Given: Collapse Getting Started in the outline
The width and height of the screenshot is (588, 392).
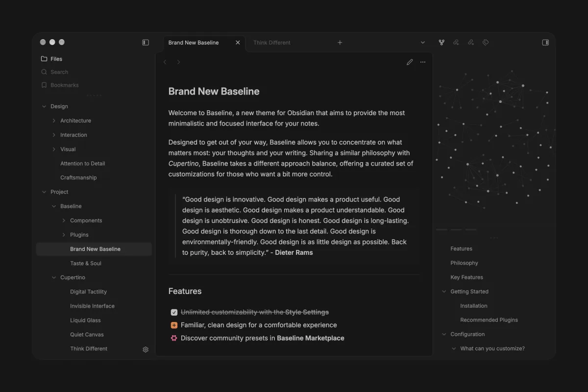Looking at the screenshot, I should coord(444,292).
